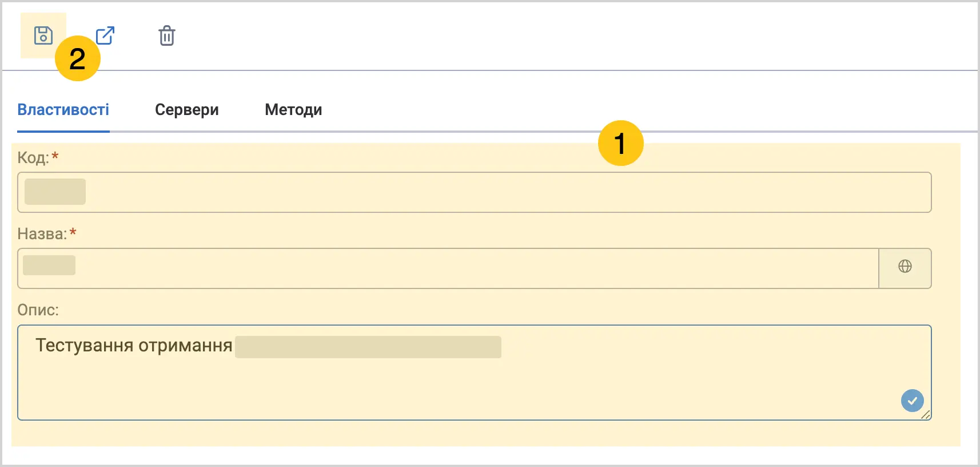Viewport: 980px width, 467px height.
Task: Switch to the Властивості tab
Action: coord(63,109)
